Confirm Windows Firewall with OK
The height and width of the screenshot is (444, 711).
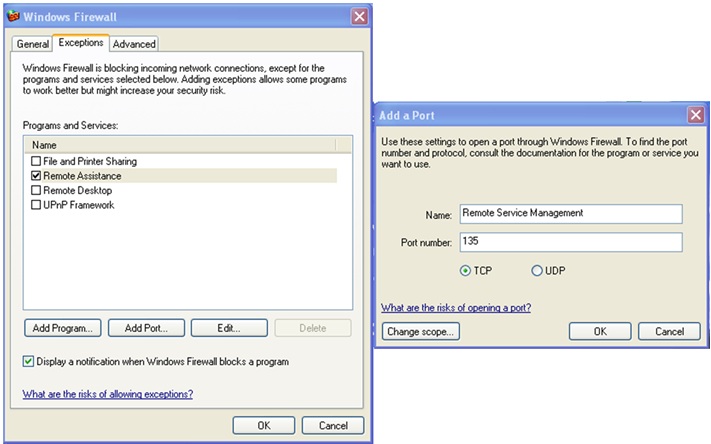[264, 425]
